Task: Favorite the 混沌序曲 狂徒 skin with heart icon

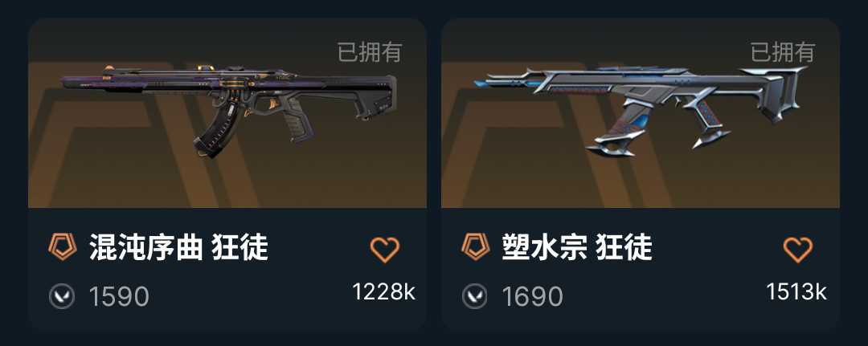Action: pyautogui.click(x=385, y=250)
